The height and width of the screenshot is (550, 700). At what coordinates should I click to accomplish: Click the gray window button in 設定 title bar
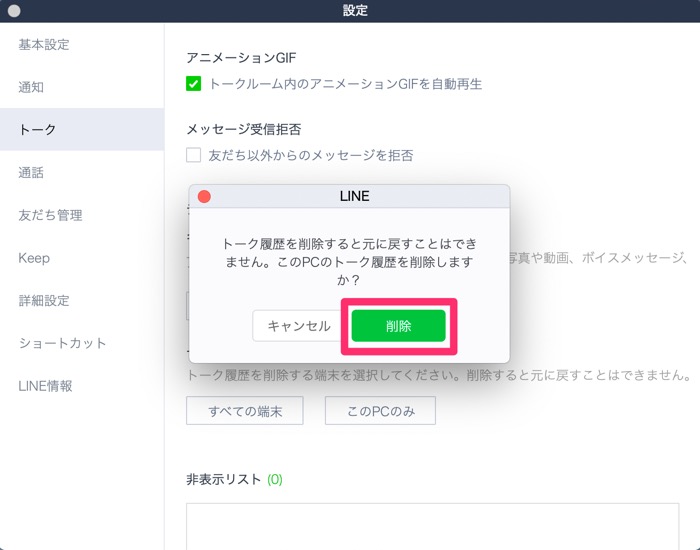click(x=14, y=11)
